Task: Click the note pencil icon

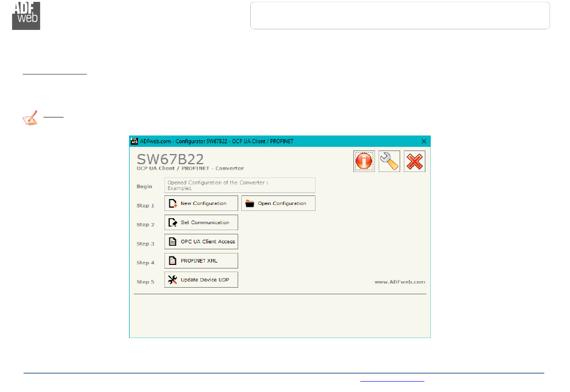Action: click(x=30, y=118)
